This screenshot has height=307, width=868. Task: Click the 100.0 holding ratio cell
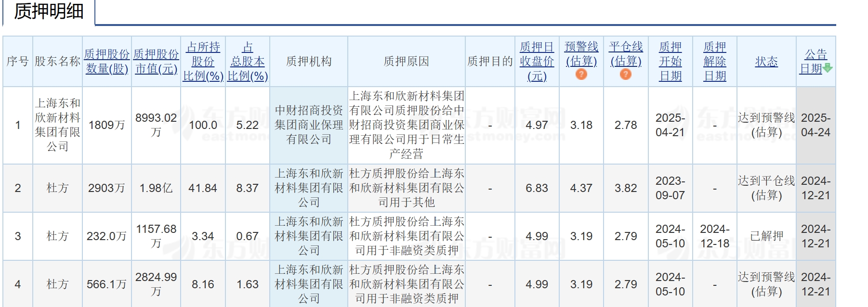pyautogui.click(x=203, y=125)
